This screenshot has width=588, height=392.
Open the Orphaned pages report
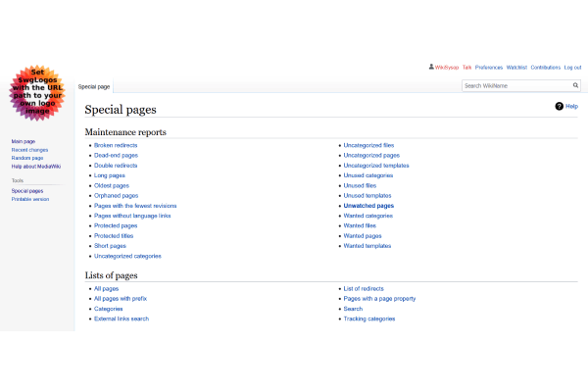point(116,196)
